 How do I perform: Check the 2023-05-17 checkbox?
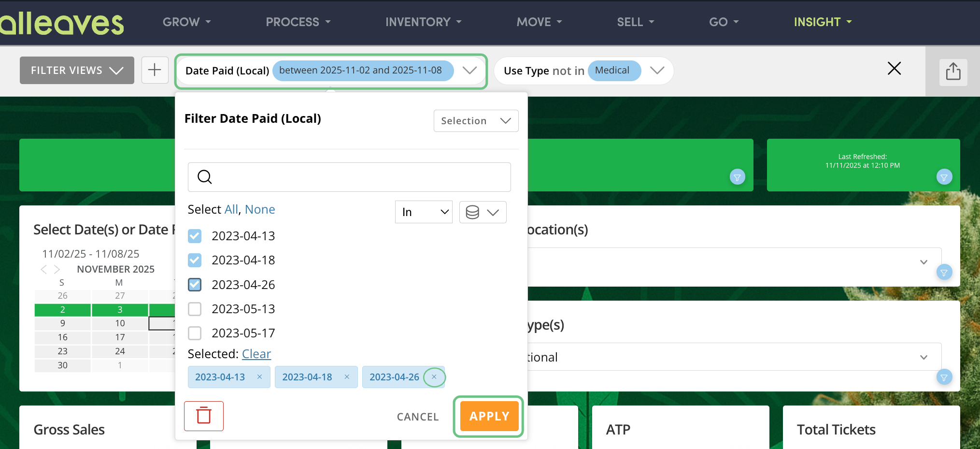pyautogui.click(x=195, y=333)
